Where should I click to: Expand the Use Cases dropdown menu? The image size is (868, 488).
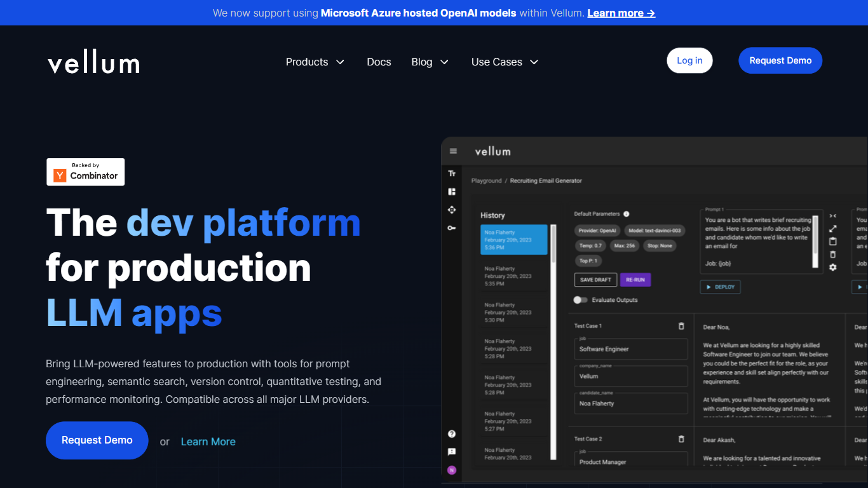tap(505, 62)
